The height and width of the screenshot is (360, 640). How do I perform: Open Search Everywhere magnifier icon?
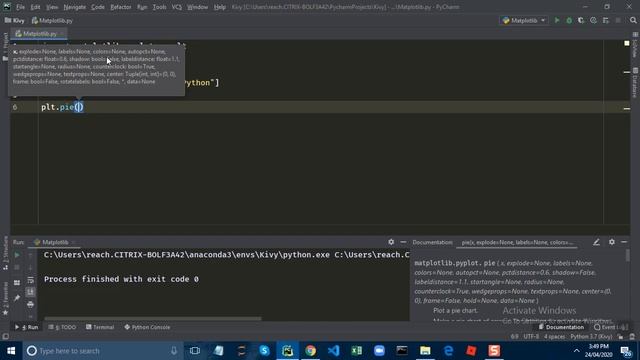click(633, 20)
